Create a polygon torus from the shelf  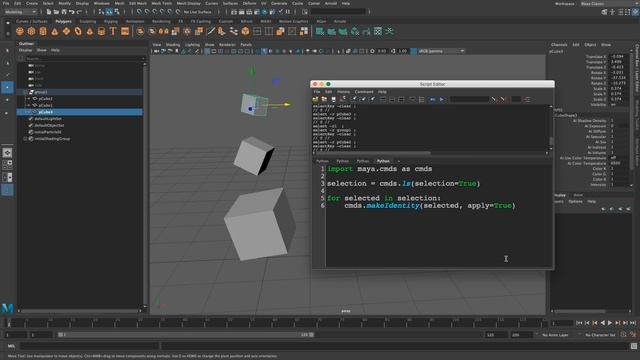coord(78,31)
